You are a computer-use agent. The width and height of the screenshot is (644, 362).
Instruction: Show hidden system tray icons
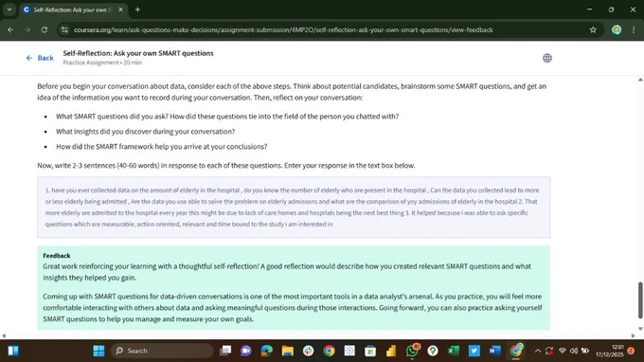pyautogui.click(x=538, y=351)
